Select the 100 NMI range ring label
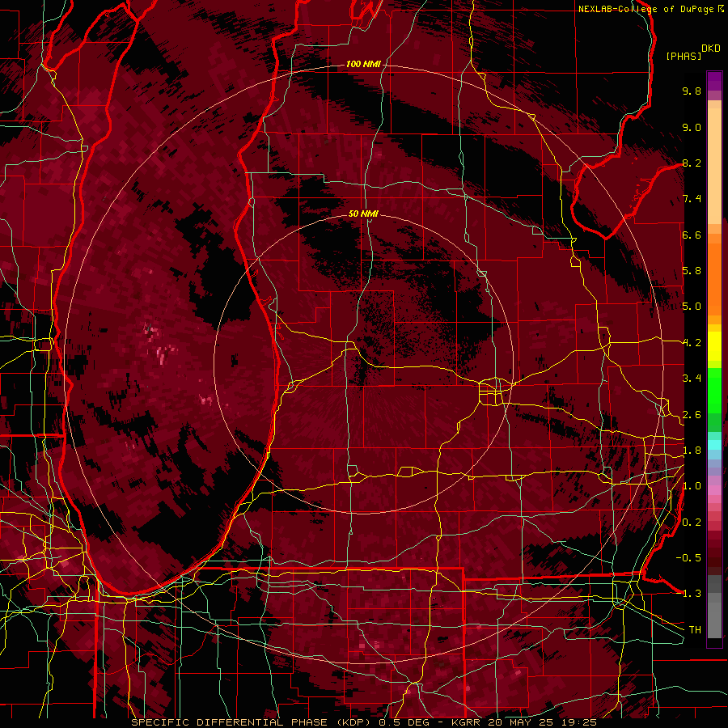 click(x=363, y=64)
